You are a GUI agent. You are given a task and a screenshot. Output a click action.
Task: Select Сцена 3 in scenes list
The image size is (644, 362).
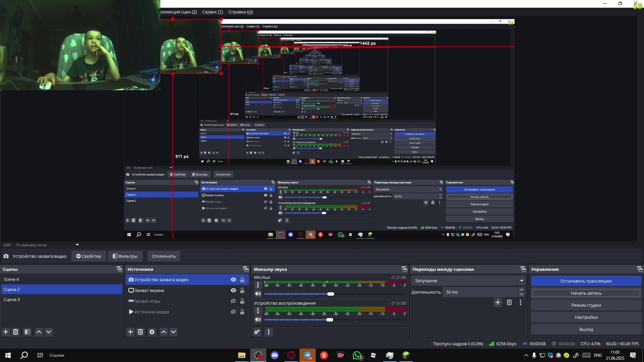(61, 299)
